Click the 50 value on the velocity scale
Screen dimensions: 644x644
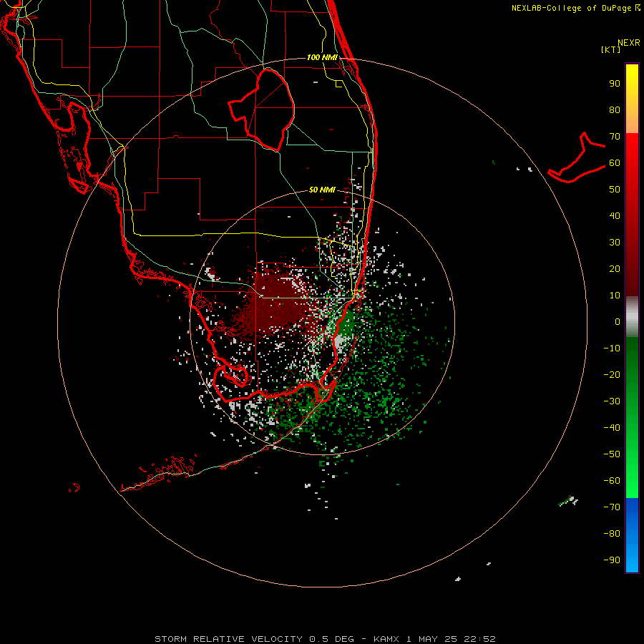pyautogui.click(x=615, y=190)
